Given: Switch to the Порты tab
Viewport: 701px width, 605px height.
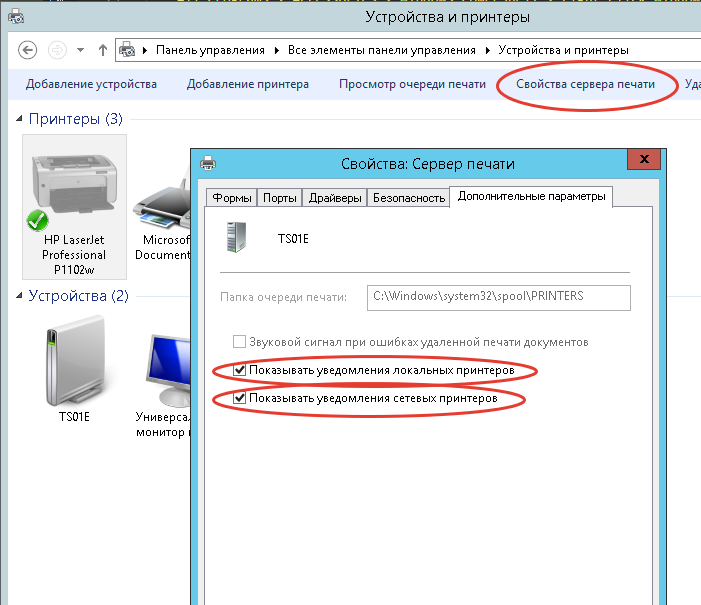Looking at the screenshot, I should [x=279, y=198].
